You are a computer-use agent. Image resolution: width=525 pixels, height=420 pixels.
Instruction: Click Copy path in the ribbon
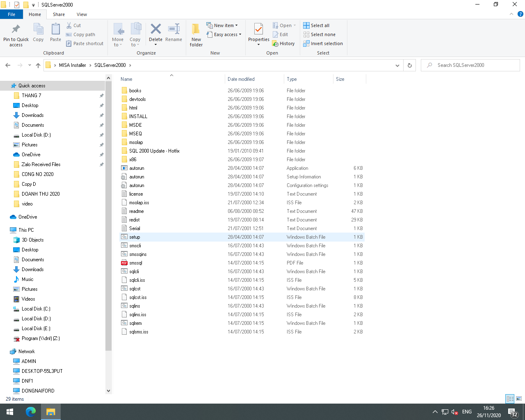(x=80, y=34)
